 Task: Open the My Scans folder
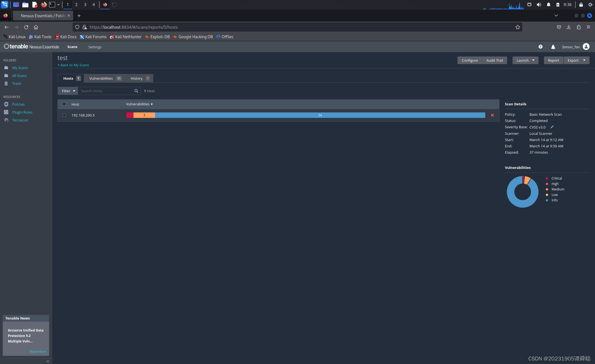20,68
